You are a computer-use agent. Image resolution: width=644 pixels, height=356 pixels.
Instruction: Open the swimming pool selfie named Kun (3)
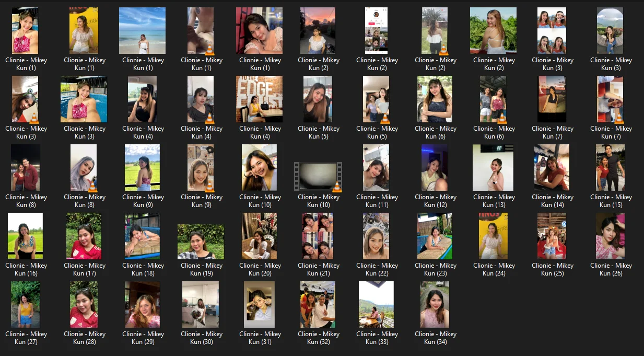pos(84,99)
